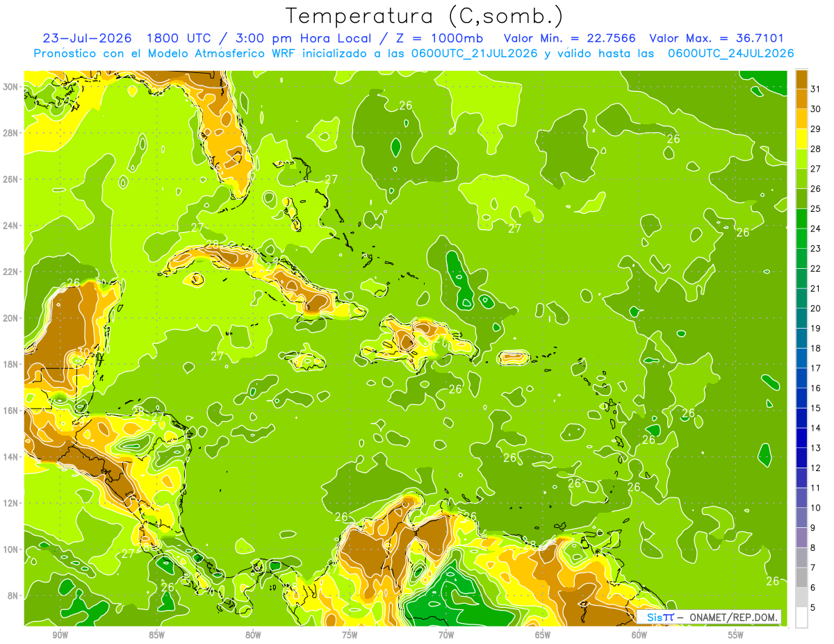The height and width of the screenshot is (644, 834).
Task: Click the "85W" longitude axis label
Action: (x=156, y=635)
